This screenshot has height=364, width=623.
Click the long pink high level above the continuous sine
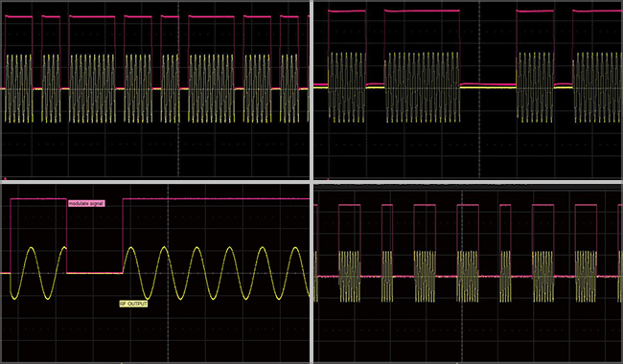(x=216, y=198)
